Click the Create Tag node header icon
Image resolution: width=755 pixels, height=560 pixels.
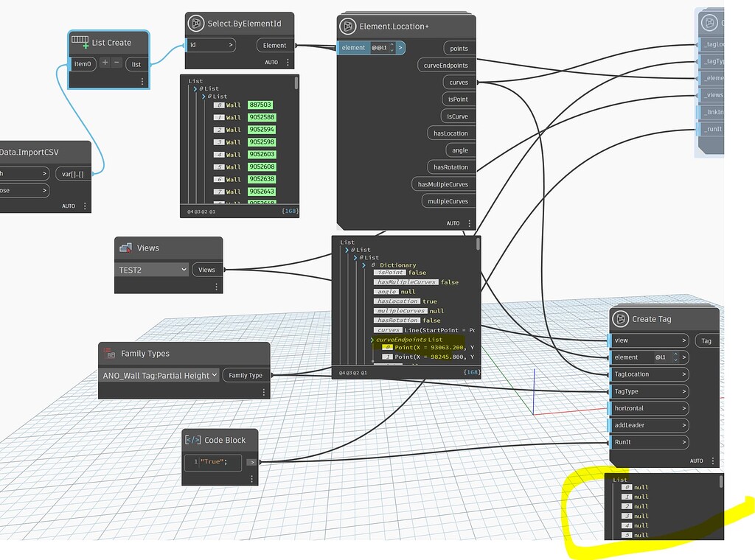pyautogui.click(x=621, y=318)
